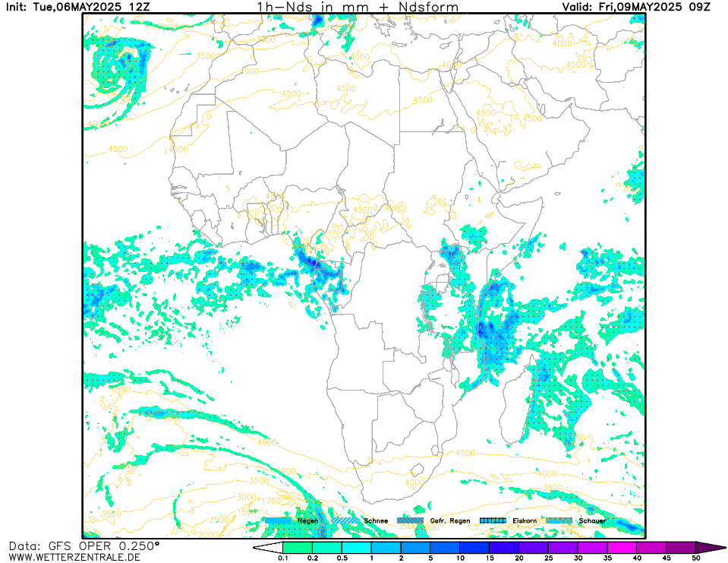Select the 2–5 blue color scale segment
This screenshot has width=728, height=563.
[x=415, y=547]
